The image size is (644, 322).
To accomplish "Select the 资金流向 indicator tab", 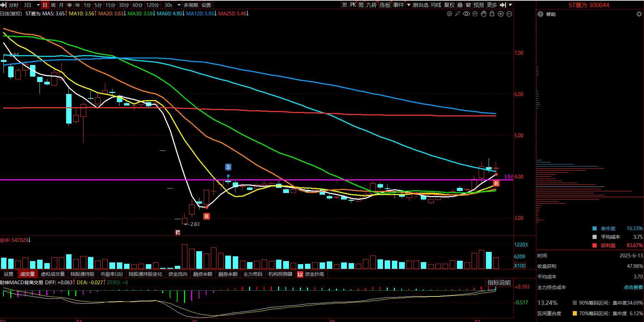I will [178, 274].
